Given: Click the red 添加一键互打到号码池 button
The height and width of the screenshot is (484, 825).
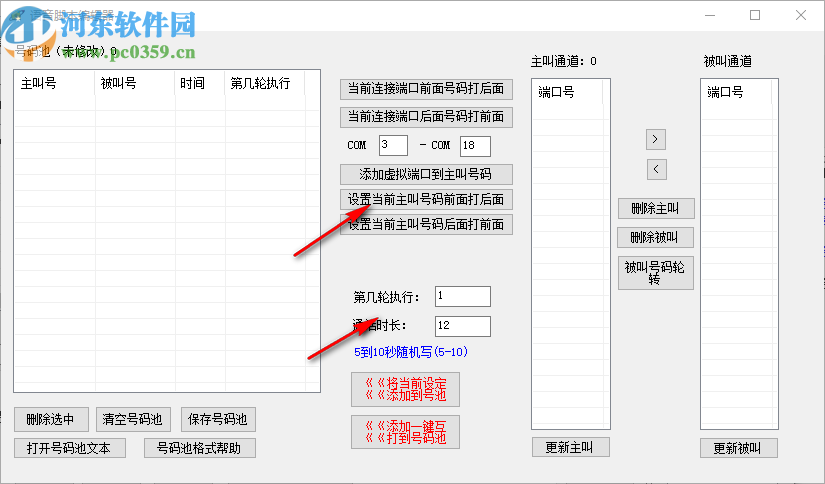Looking at the screenshot, I should [405, 432].
